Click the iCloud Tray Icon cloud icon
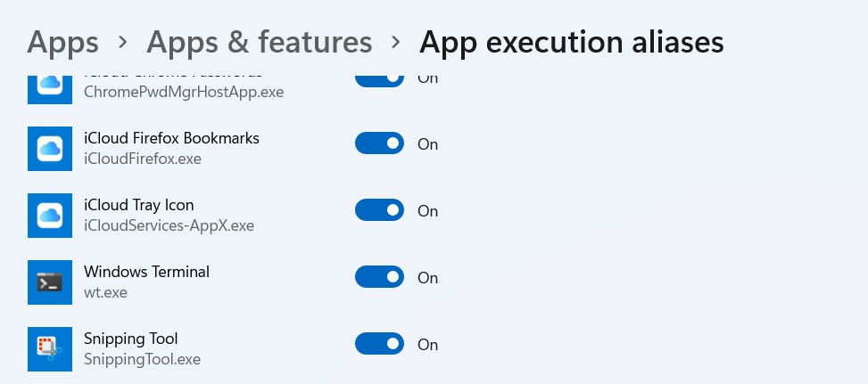This screenshot has height=384, width=868. click(x=50, y=216)
